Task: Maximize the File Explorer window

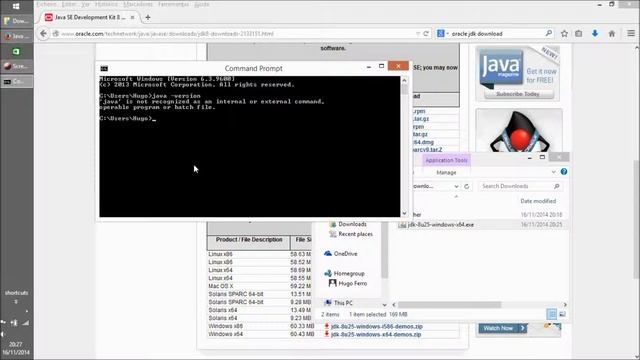Action: click(542, 157)
